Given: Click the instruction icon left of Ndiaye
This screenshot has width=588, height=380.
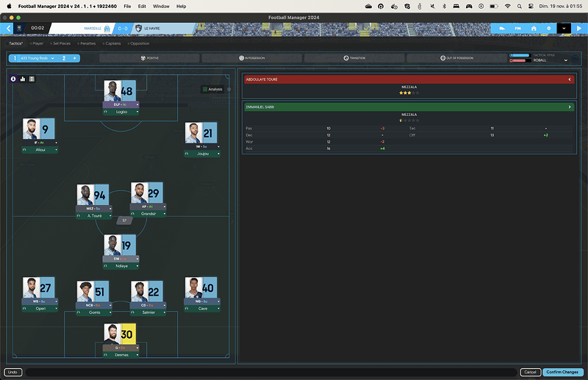Looking at the screenshot, I should 105,266.
